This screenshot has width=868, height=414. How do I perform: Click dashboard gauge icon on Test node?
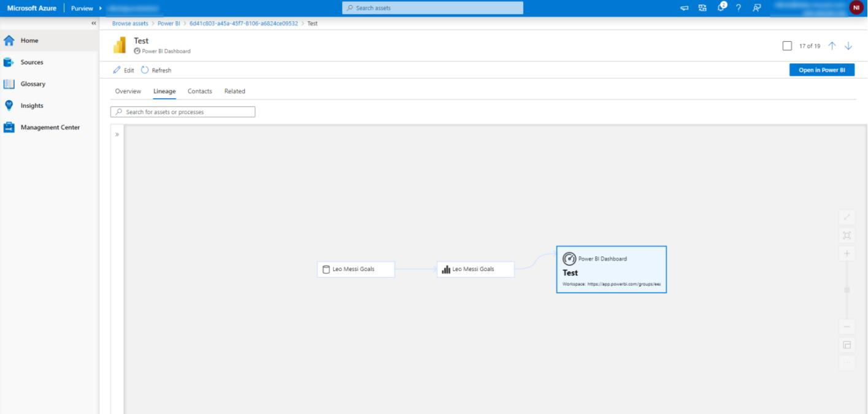click(x=569, y=259)
